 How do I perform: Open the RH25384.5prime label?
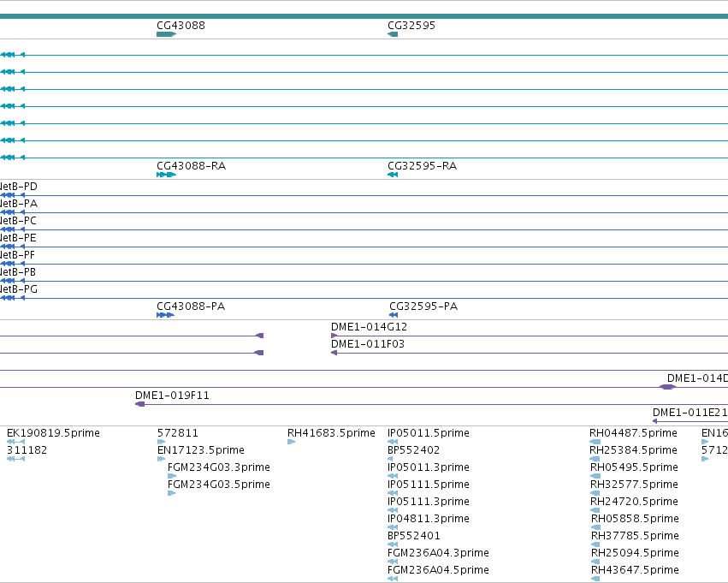(633, 450)
